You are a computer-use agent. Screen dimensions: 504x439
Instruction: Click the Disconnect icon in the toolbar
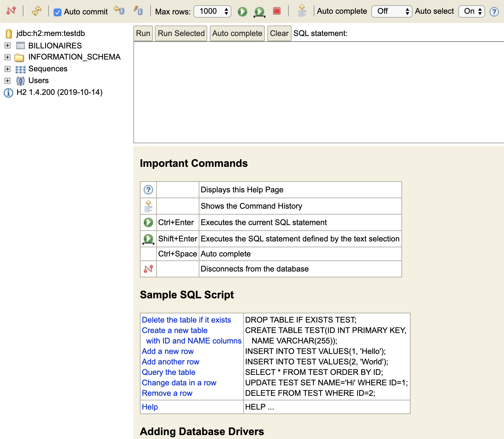click(11, 11)
